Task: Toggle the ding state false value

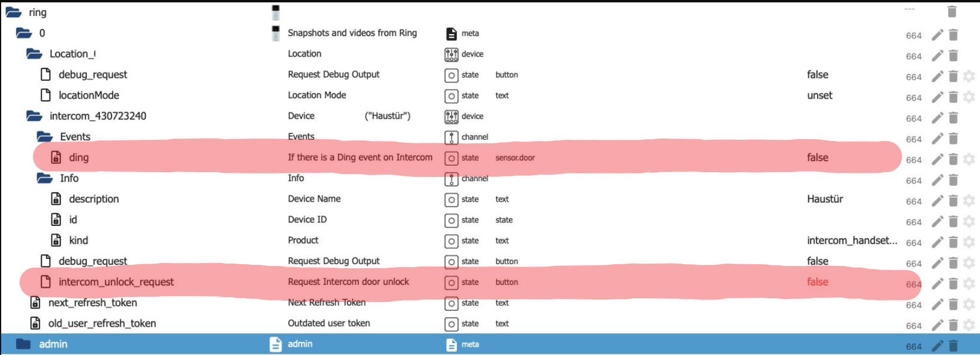Action: [x=818, y=157]
